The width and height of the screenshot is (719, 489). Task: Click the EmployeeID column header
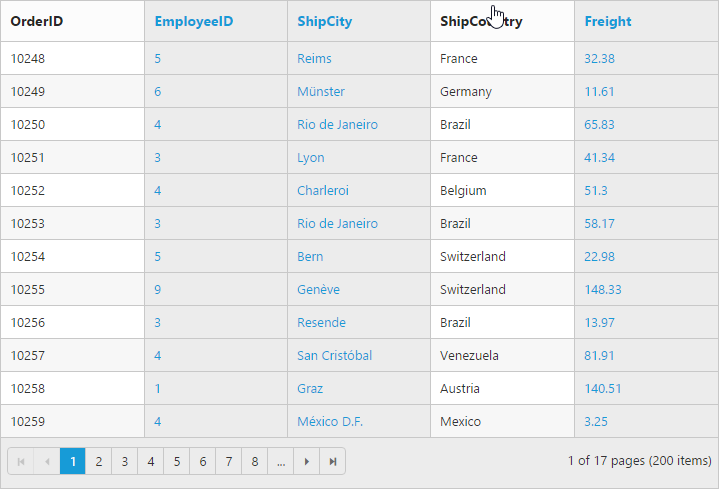(x=193, y=21)
